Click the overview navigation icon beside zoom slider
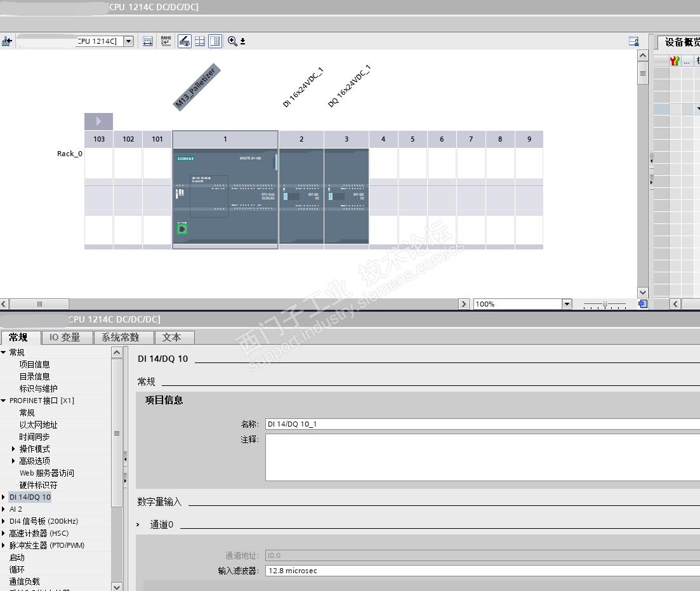The height and width of the screenshot is (591, 700). pos(643,304)
